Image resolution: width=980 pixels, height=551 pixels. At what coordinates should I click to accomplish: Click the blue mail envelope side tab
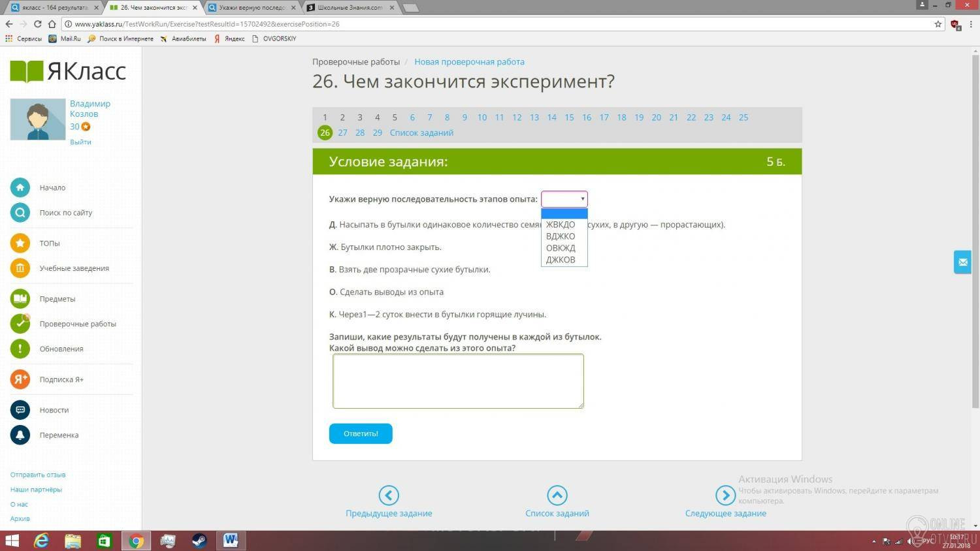point(962,262)
